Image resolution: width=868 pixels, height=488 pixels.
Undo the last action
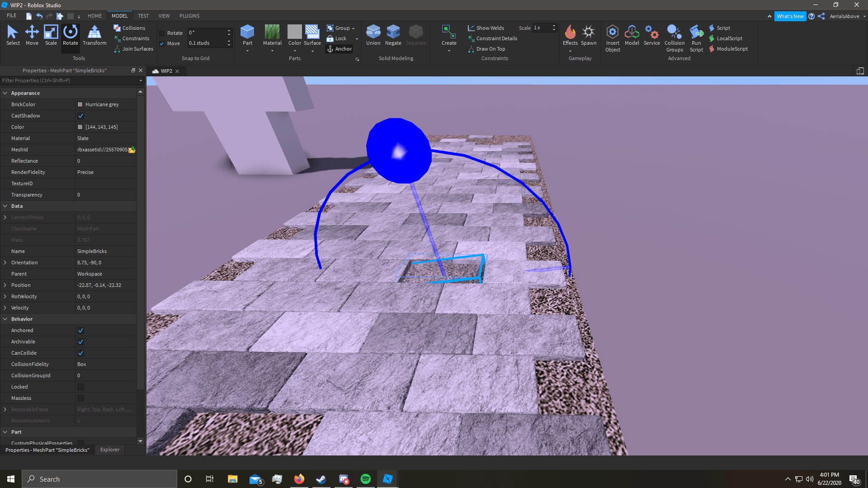coord(39,16)
